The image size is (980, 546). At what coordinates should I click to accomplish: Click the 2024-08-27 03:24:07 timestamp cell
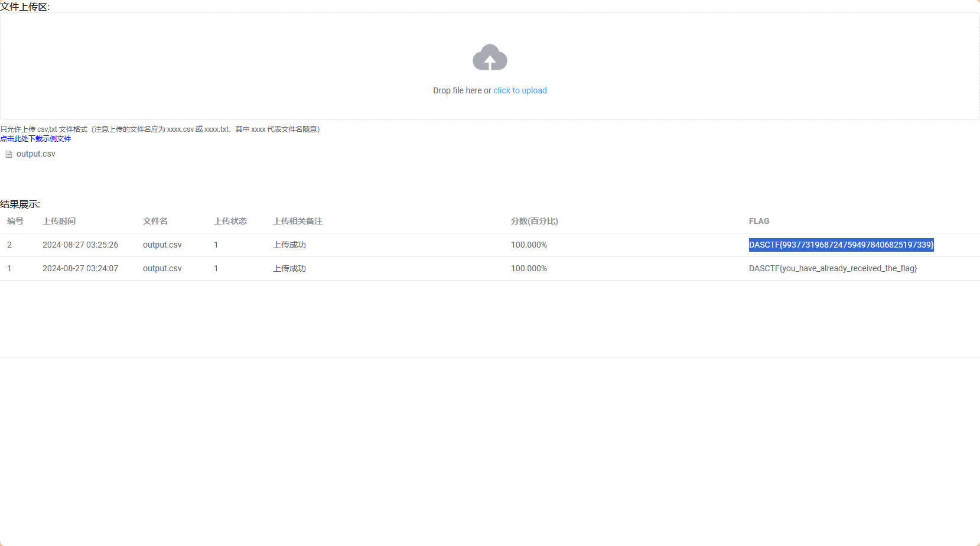tap(80, 268)
